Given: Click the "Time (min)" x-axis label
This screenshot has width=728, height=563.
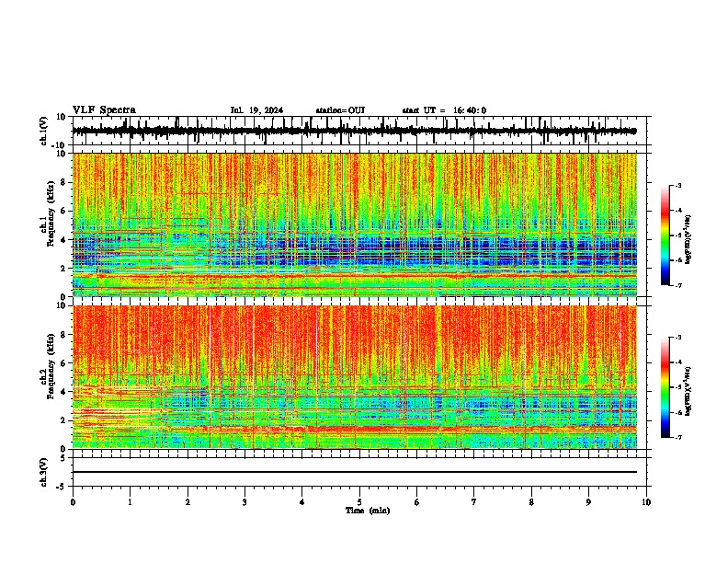Looking at the screenshot, I should pos(368,511).
